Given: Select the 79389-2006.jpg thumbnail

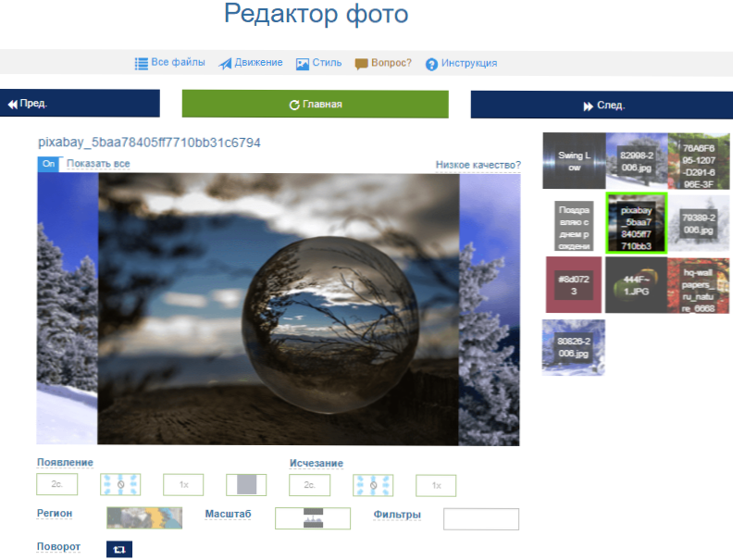Looking at the screenshot, I should (699, 223).
